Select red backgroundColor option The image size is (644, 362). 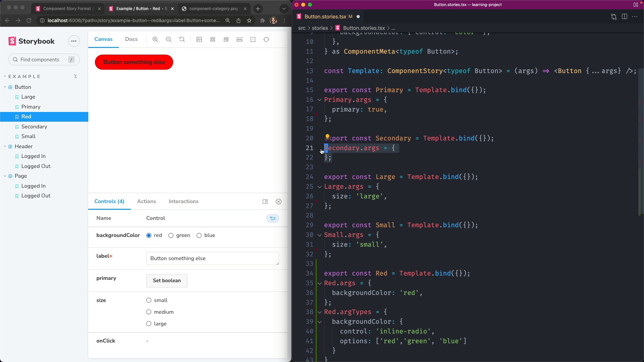pos(149,236)
